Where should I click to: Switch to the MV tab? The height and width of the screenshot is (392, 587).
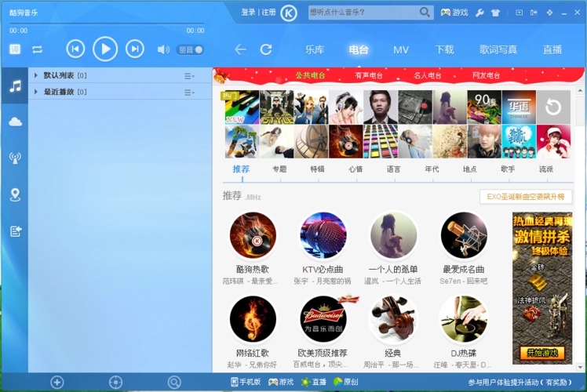(401, 49)
